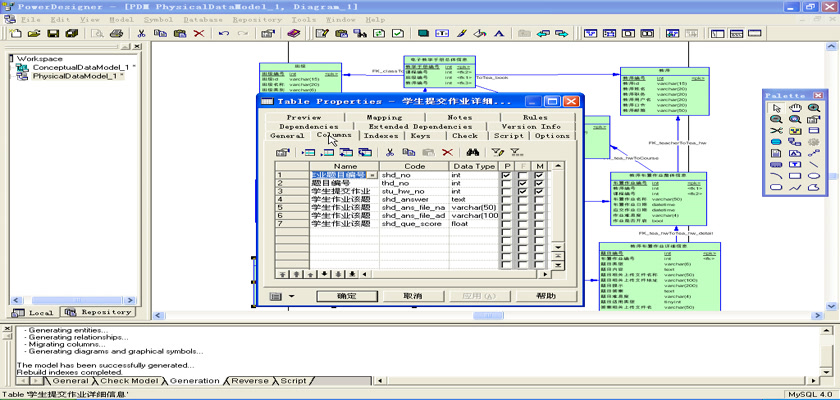840x400 pixels.
Task: Click the Data Type column header
Action: pos(474,167)
